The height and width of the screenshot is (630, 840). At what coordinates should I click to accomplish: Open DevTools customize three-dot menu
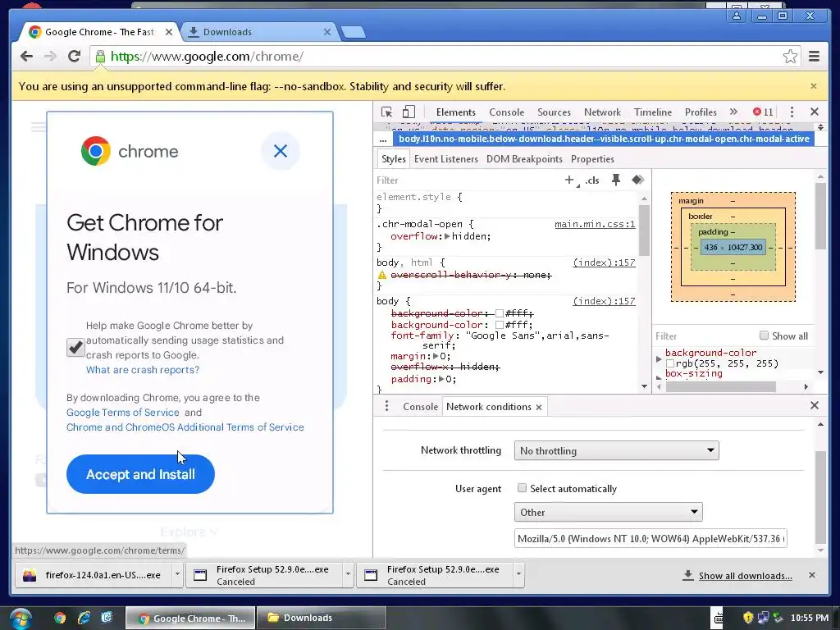(792, 112)
